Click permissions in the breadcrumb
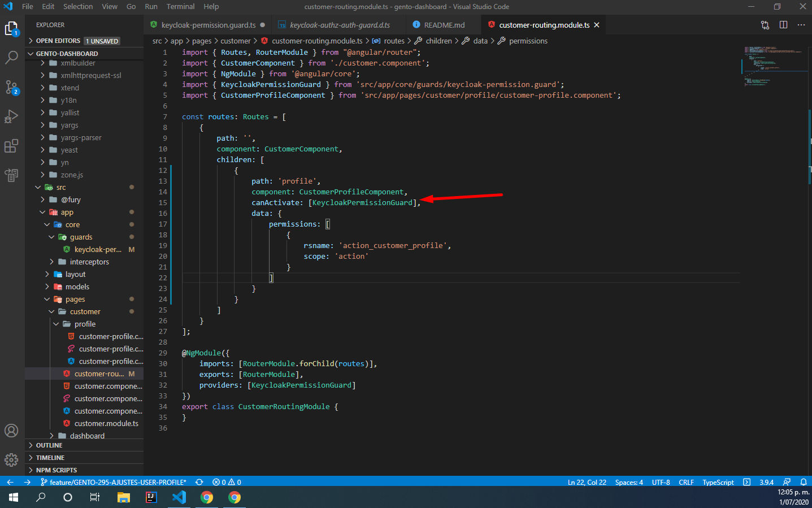 pos(528,41)
